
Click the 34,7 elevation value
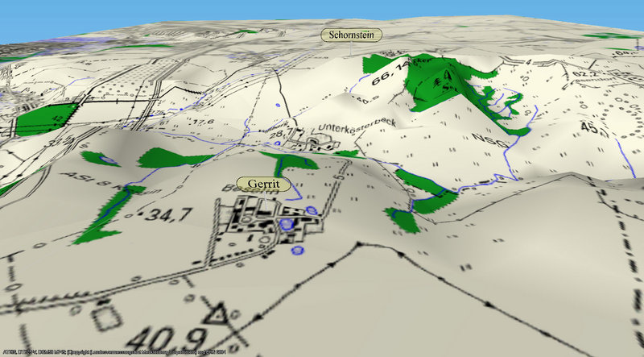169,214
